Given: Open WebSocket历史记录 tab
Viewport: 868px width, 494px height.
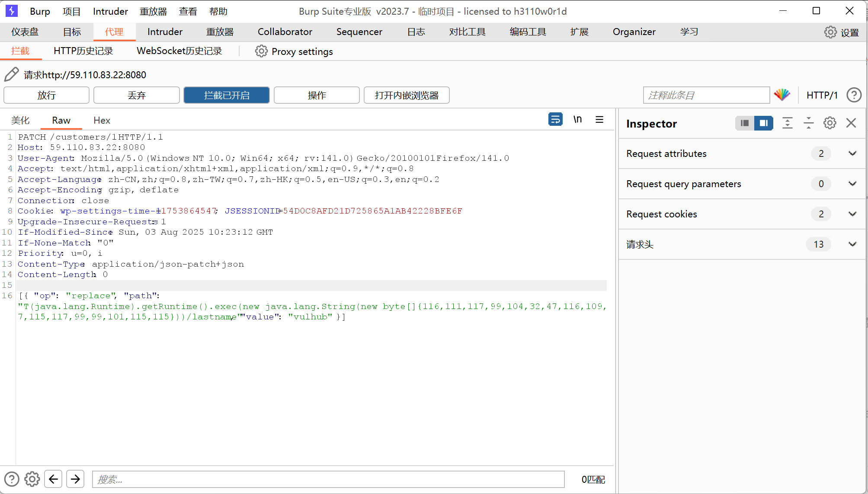Looking at the screenshot, I should point(179,51).
